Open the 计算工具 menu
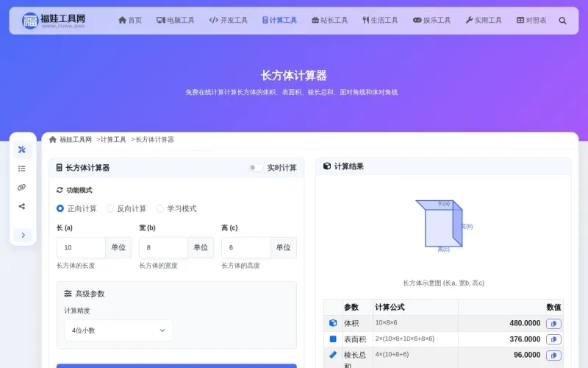Viewport: 588px width, 368px height. pos(279,21)
